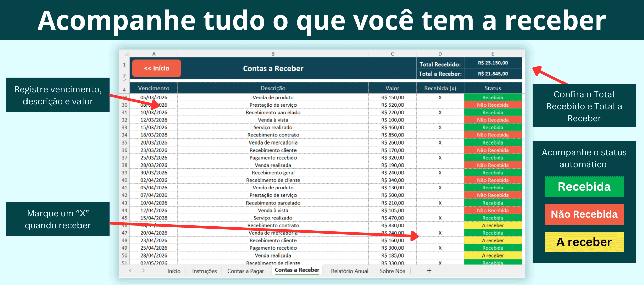
Task: Select the value cell R$ 850,00
Action: point(392,135)
